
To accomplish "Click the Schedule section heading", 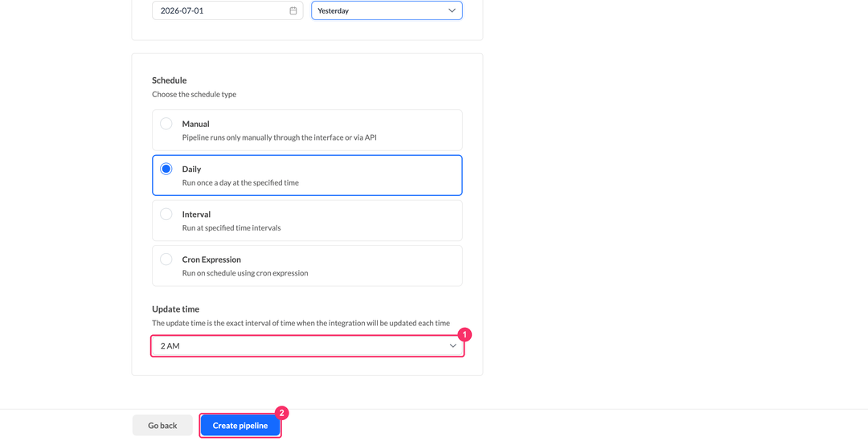I will [x=170, y=80].
